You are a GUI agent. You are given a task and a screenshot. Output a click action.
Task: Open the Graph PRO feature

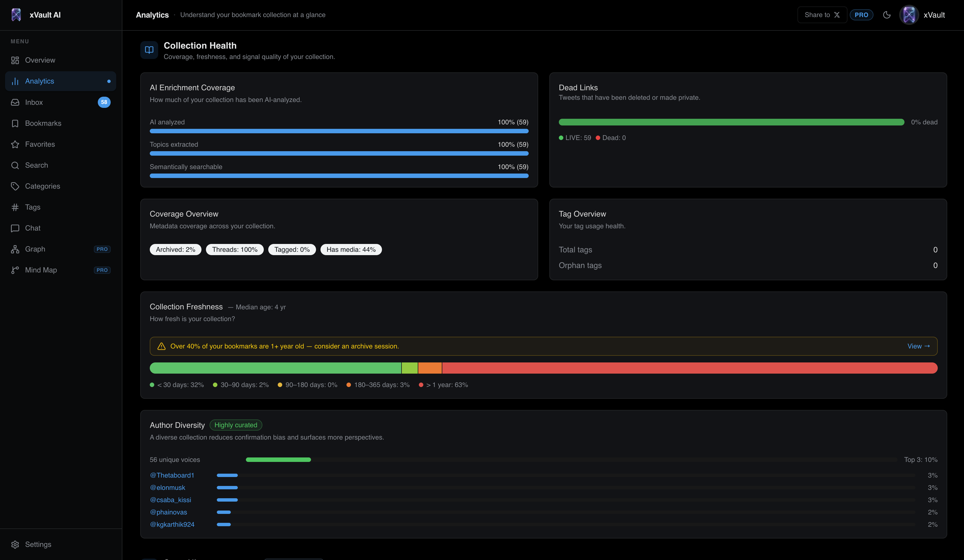pos(35,249)
